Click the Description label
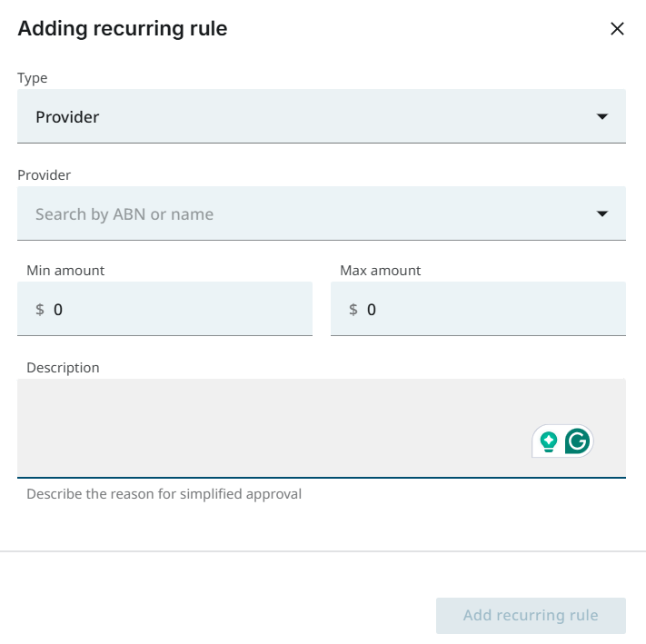 [x=63, y=368]
